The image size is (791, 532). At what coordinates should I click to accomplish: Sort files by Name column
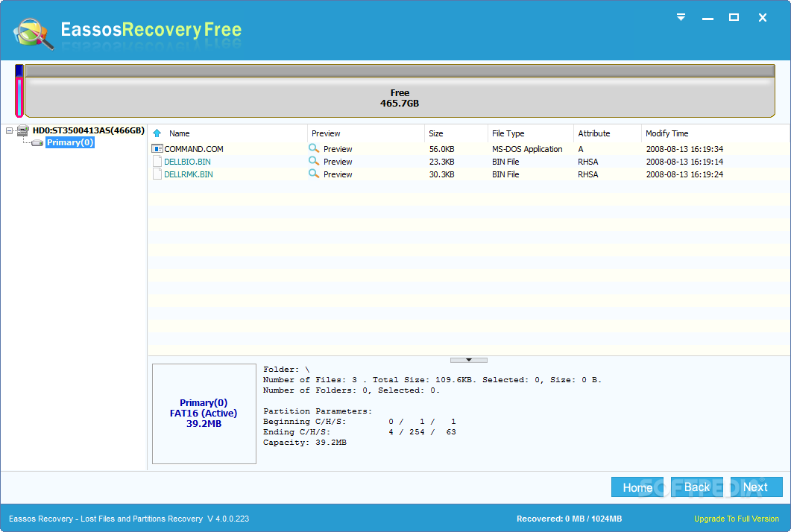pyautogui.click(x=179, y=133)
